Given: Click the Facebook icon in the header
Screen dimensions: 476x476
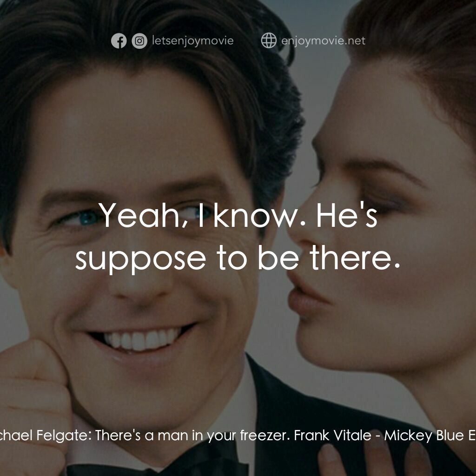Looking at the screenshot, I should click(x=119, y=41).
